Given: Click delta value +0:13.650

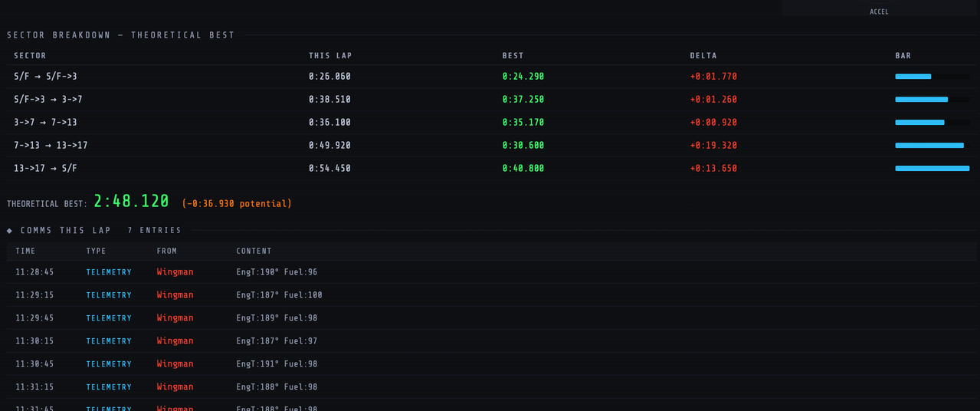Looking at the screenshot, I should pos(713,169).
